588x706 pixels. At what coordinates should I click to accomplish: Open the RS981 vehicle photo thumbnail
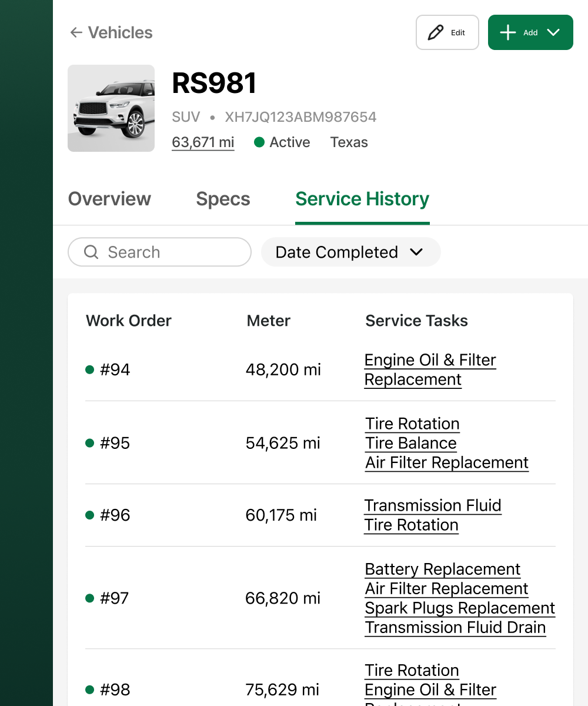pos(111,108)
